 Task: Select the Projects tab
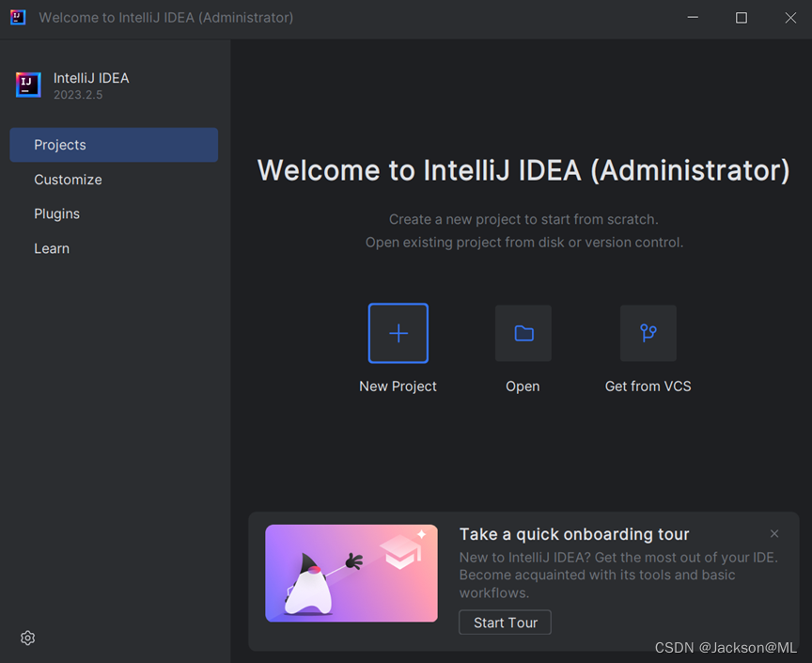click(114, 145)
